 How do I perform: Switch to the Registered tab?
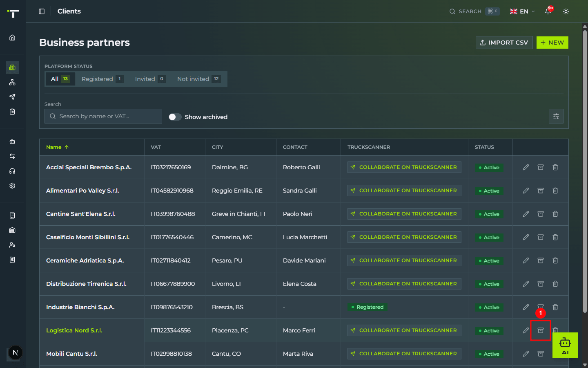click(102, 79)
